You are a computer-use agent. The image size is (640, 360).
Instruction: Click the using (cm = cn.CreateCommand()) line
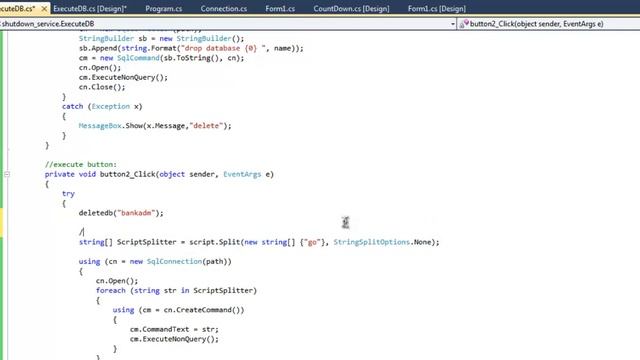178,310
